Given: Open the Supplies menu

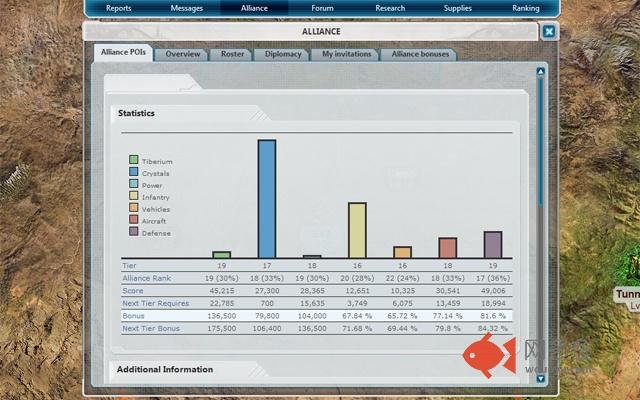Looking at the screenshot, I should click(458, 8).
